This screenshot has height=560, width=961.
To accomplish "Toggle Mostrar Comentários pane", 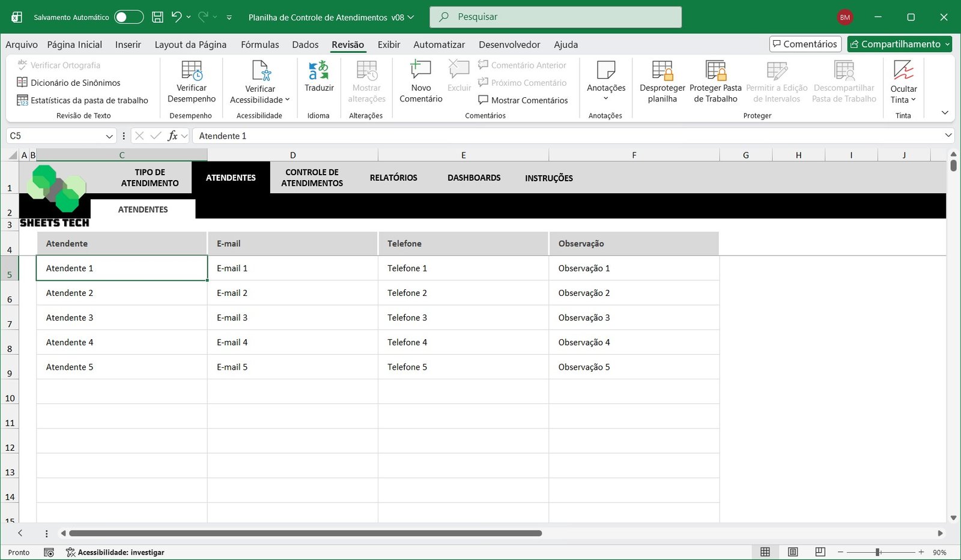I will click(x=523, y=100).
